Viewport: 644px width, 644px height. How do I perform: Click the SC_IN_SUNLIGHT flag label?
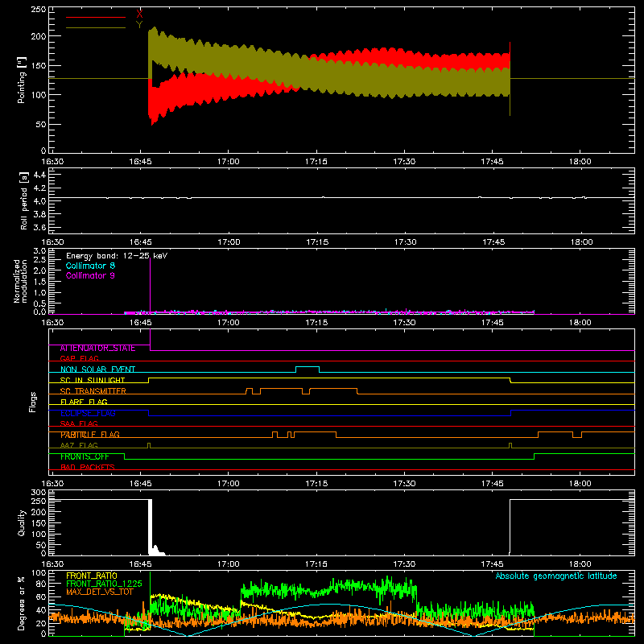click(93, 380)
